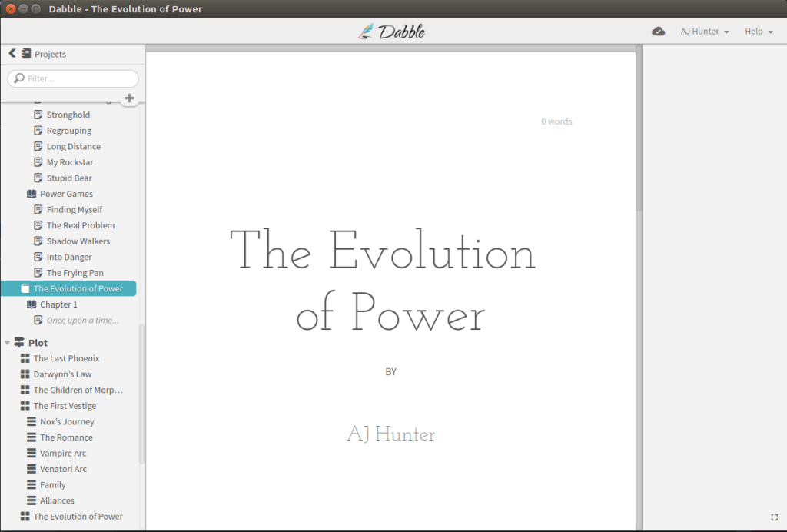Screen dimensions: 787x532
Task: Click the cloud sync status icon
Action: (658, 32)
